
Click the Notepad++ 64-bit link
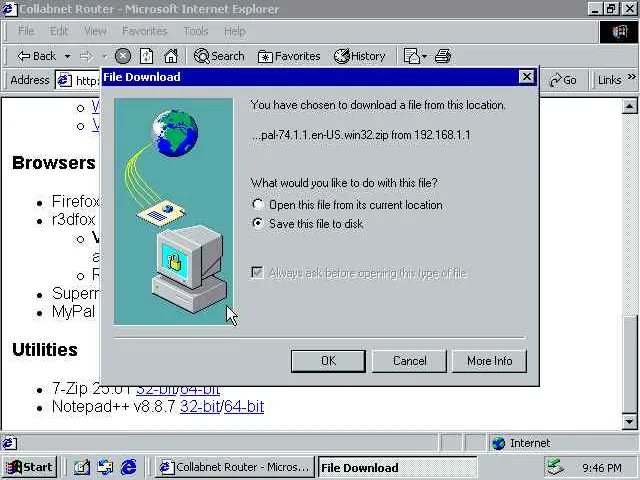(244, 407)
